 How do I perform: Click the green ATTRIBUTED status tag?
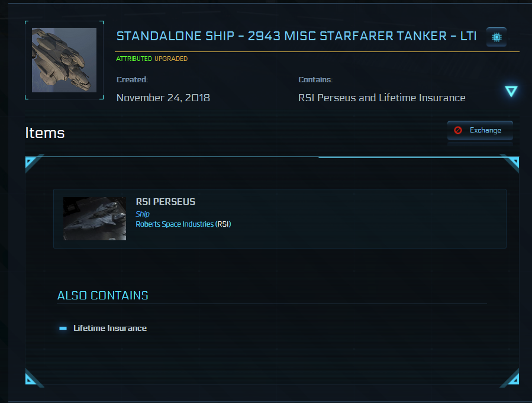click(x=134, y=59)
